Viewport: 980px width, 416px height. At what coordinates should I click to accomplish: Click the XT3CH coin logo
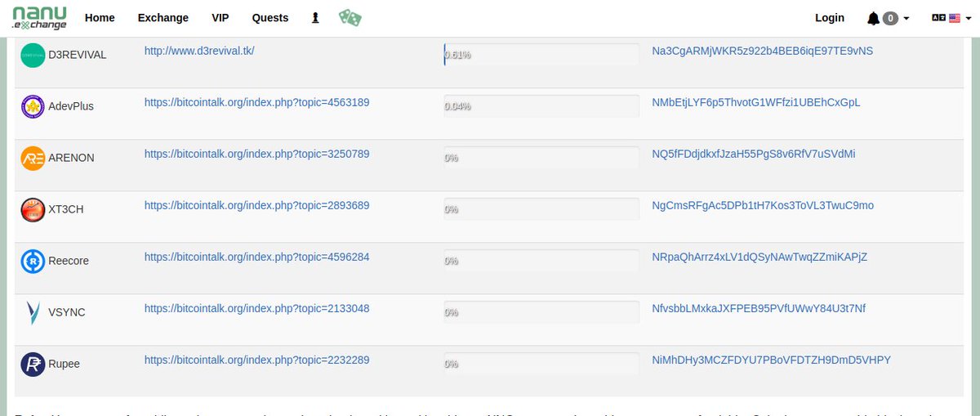click(33, 209)
